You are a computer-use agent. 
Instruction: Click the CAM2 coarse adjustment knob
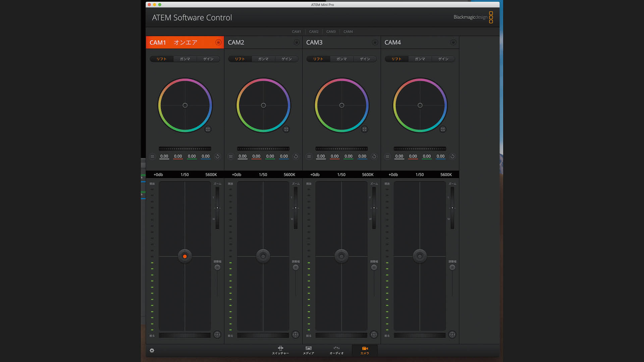point(296,267)
